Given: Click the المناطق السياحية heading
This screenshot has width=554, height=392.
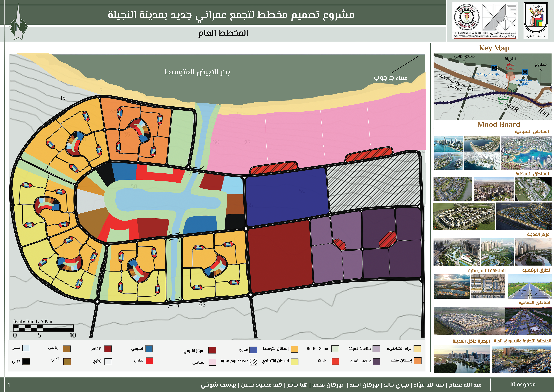Looking at the screenshot, I should (x=532, y=131).
